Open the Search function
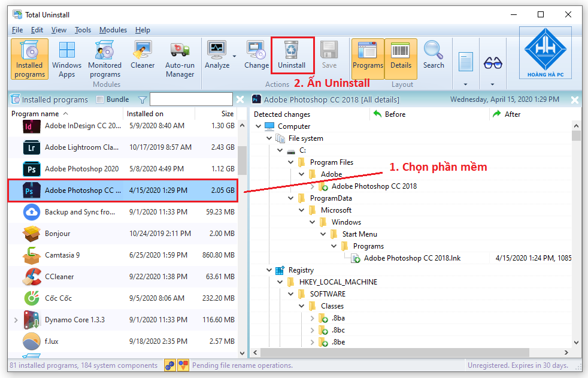This screenshot has width=588, height=378. 433,57
